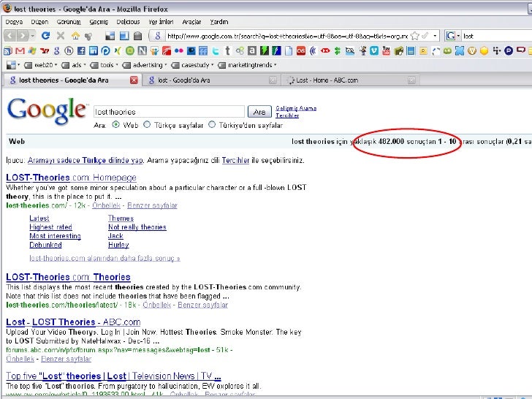Open the Yardım menu

click(218, 22)
